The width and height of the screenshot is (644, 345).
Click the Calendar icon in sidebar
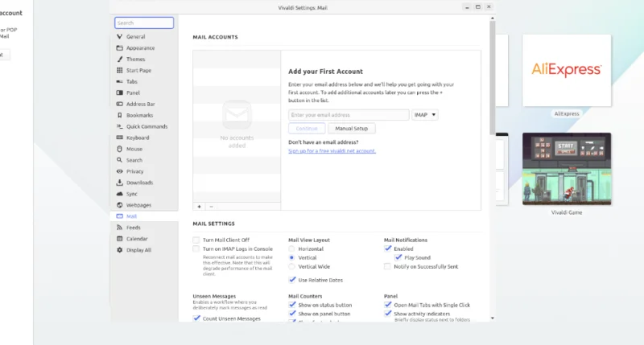click(x=119, y=238)
